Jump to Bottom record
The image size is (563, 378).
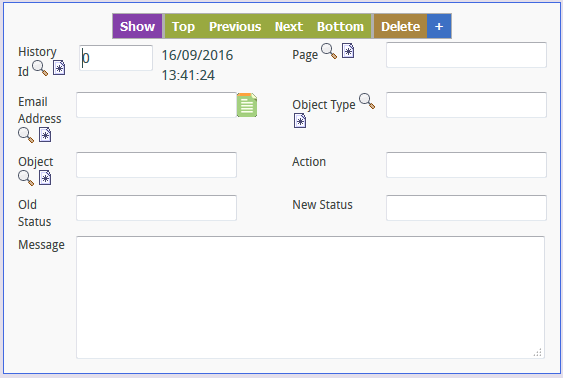pos(340,26)
